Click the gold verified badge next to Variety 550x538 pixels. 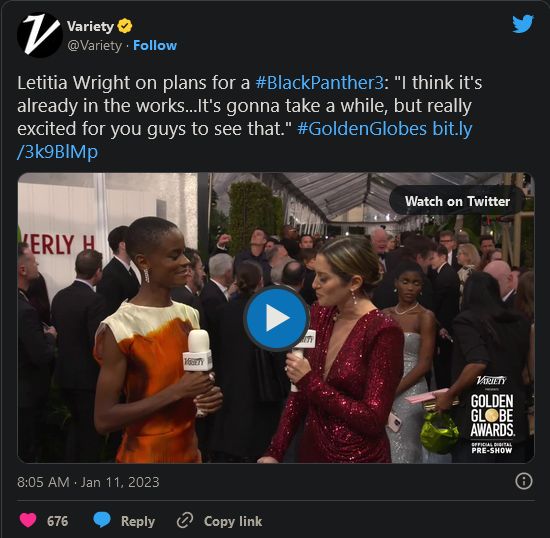125,26
